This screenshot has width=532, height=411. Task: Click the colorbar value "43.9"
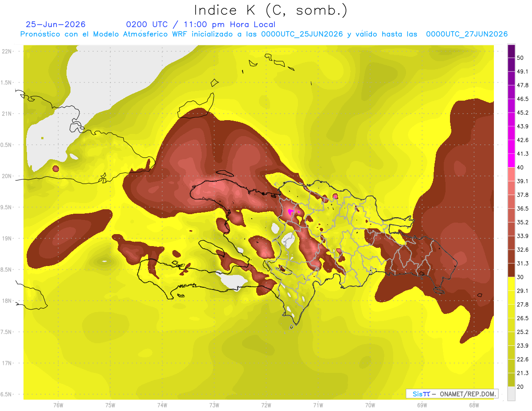(522, 126)
